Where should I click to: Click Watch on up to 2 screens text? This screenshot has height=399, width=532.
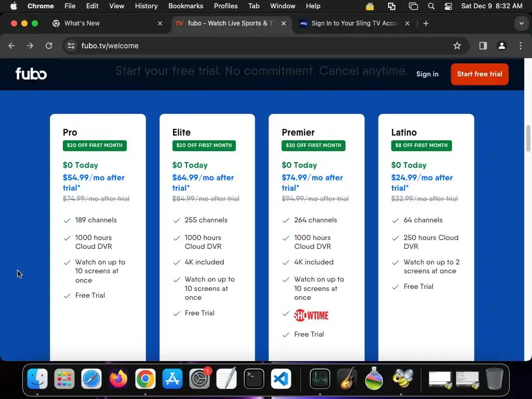coord(432,267)
